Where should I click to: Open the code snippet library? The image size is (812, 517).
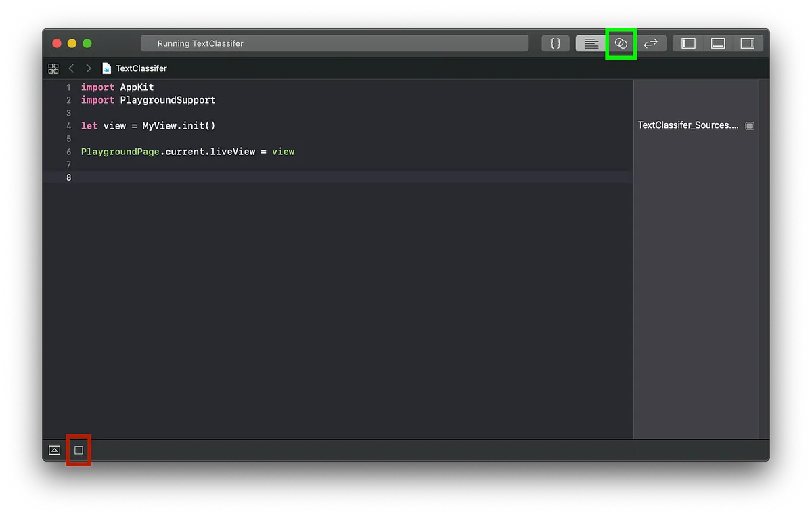pos(555,43)
